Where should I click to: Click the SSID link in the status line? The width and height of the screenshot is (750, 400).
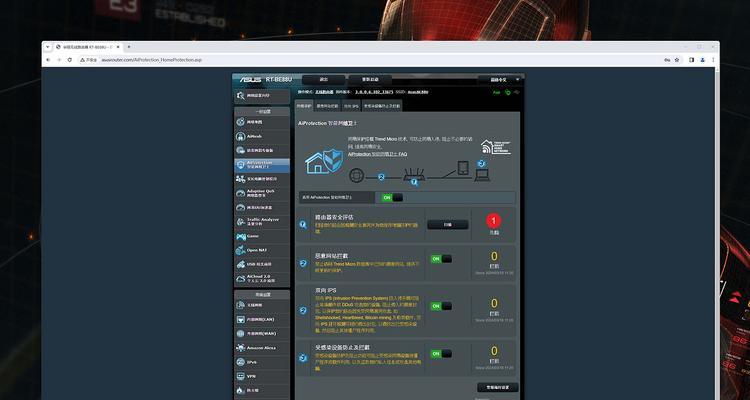(x=418, y=92)
